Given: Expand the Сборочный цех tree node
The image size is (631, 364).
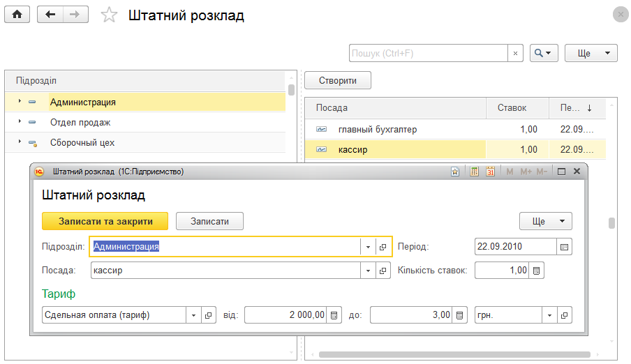Looking at the screenshot, I should tap(20, 142).
